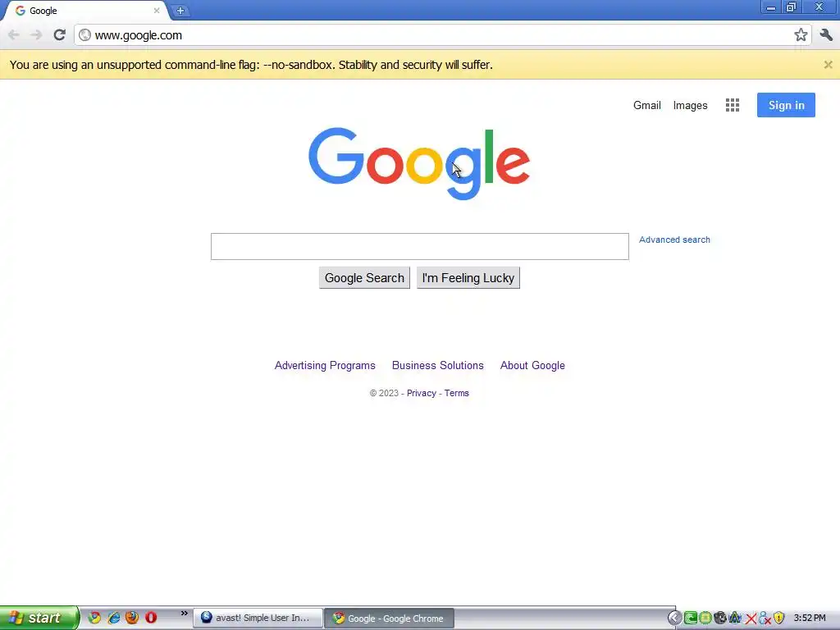Click the Google Search button
Viewport: 840px width, 630px height.
364,277
